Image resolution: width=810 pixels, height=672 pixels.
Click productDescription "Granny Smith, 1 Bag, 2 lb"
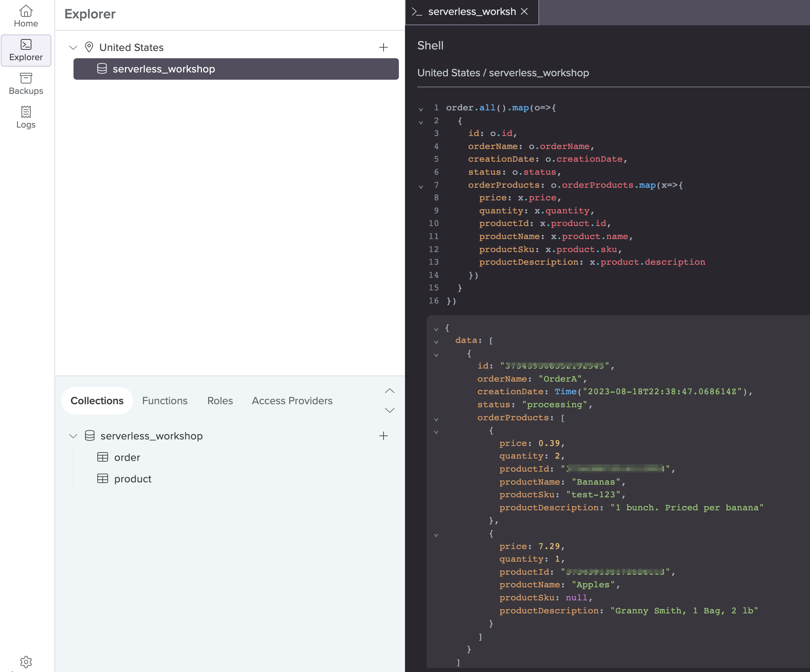684,611
